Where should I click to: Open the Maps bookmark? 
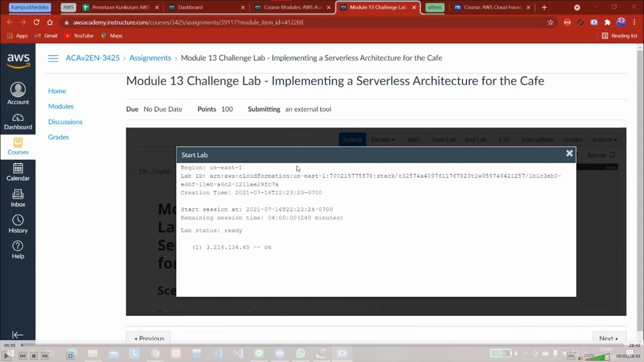(111, 36)
